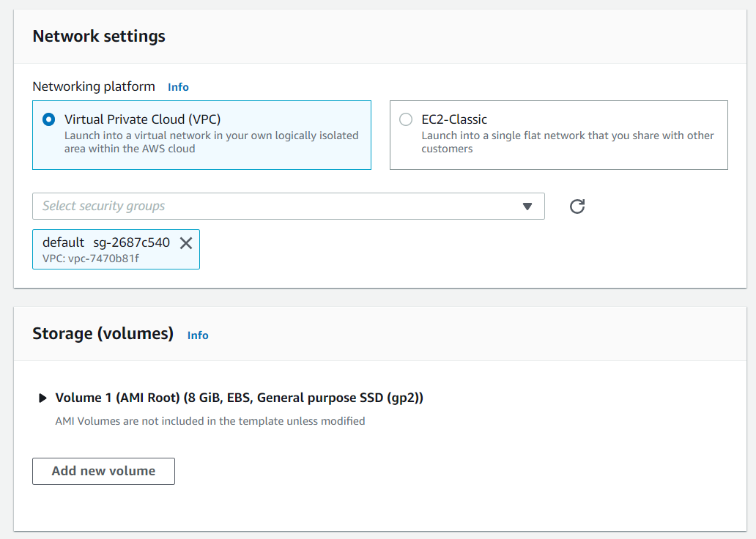Expand Volume 1 (AMI Root) triangle
756x539 pixels.
pyautogui.click(x=42, y=398)
